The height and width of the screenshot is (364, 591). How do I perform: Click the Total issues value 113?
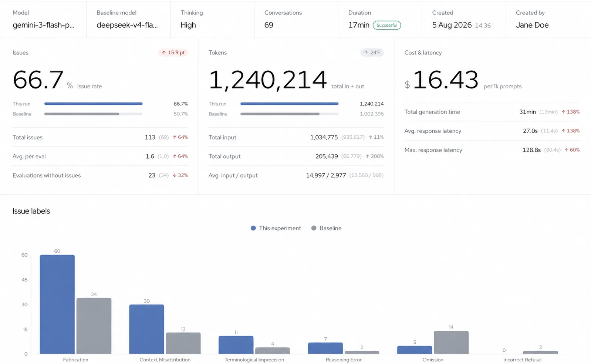(150, 137)
